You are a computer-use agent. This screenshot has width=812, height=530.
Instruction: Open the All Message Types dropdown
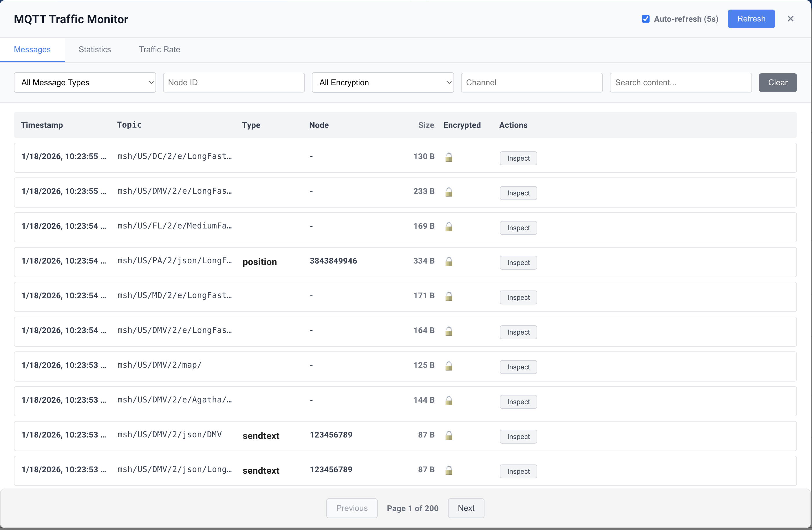(x=85, y=82)
